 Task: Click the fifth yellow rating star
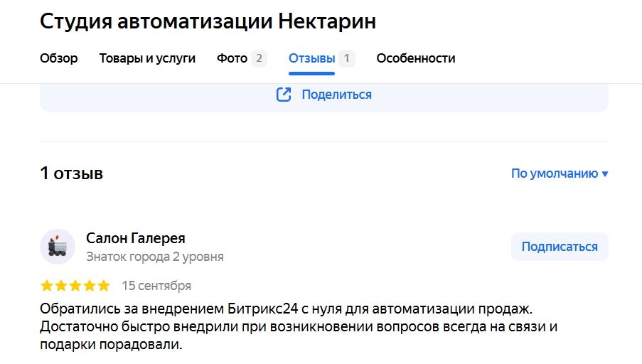point(104,286)
